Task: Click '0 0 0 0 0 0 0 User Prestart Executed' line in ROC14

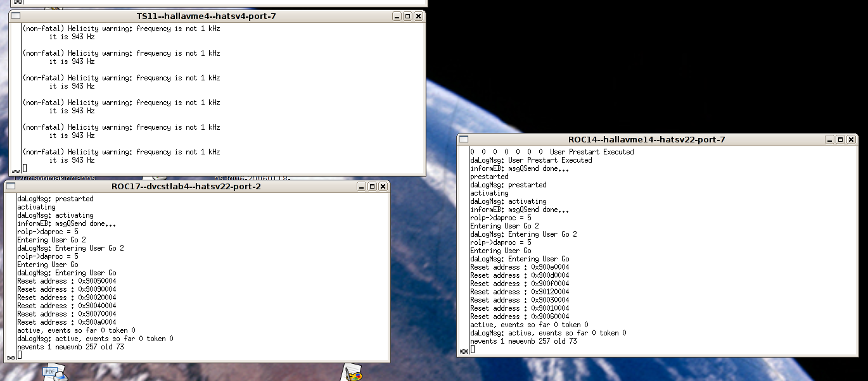Action: coord(552,152)
